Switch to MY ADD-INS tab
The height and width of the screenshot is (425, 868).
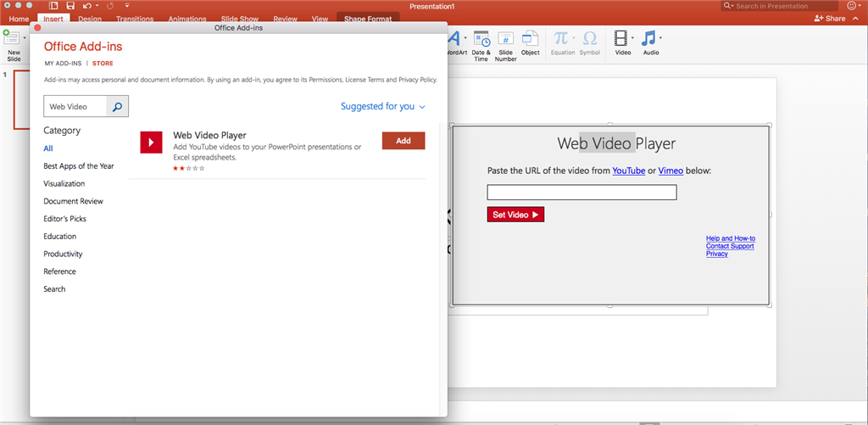click(x=63, y=63)
